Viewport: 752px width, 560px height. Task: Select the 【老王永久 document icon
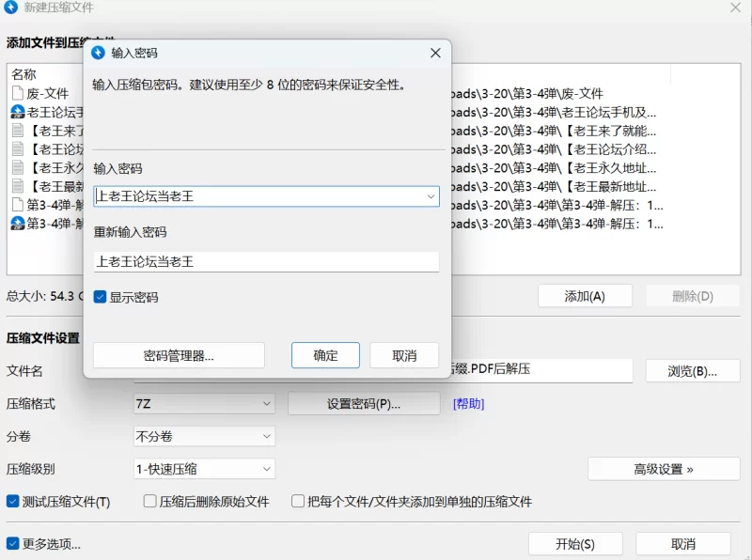click(18, 168)
